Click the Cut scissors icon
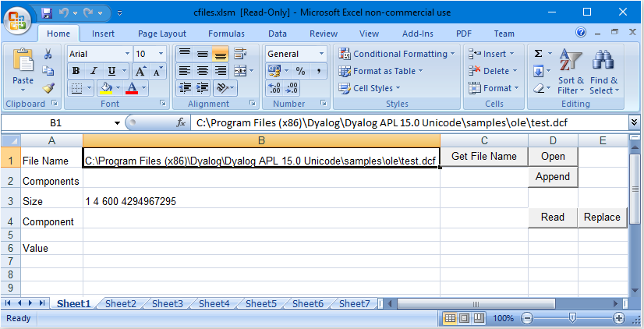 (48, 55)
